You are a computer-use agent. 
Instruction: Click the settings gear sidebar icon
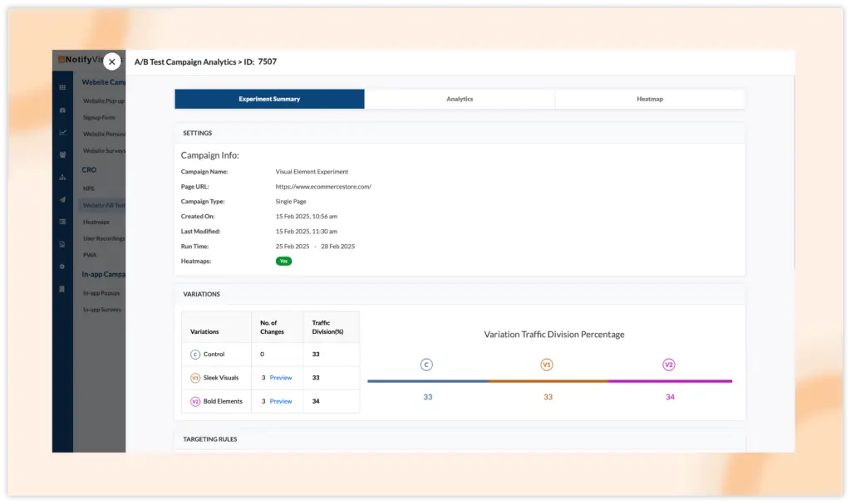pyautogui.click(x=62, y=267)
